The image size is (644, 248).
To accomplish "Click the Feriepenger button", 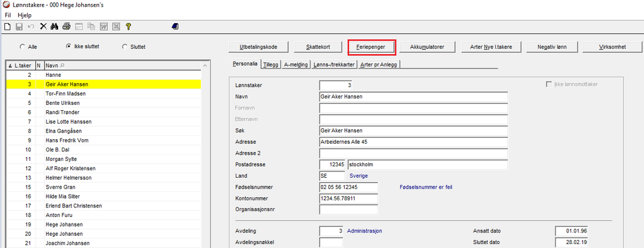I will (371, 47).
